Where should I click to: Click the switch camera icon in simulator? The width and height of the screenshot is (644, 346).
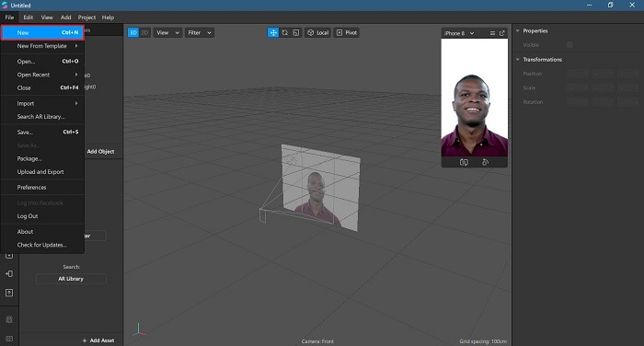(x=464, y=162)
